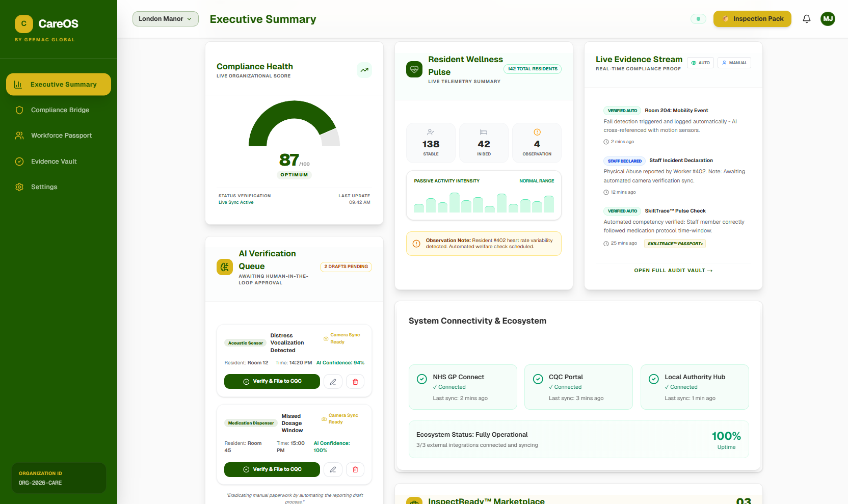The width and height of the screenshot is (848, 504).
Task: Click the 'Medication Dispenser' tag
Action: click(251, 423)
